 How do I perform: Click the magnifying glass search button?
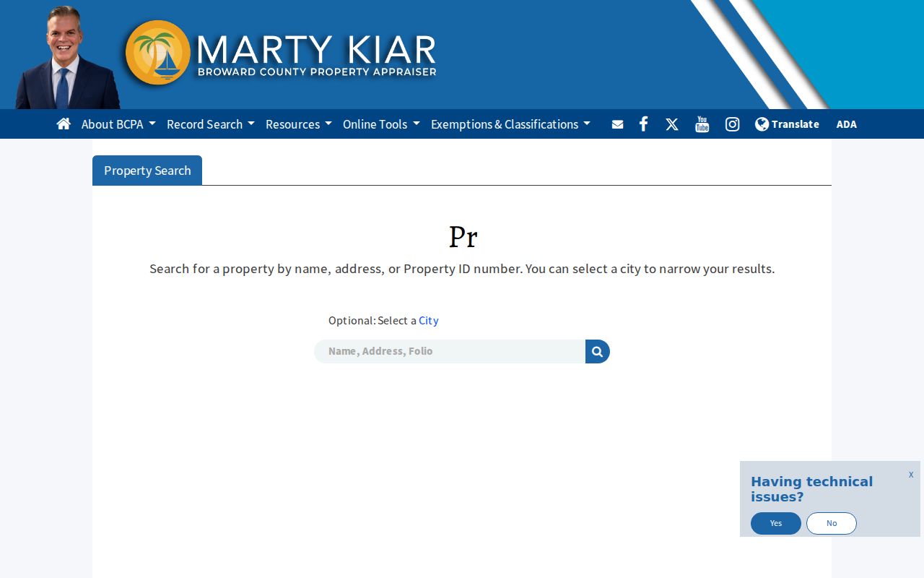[x=598, y=352]
